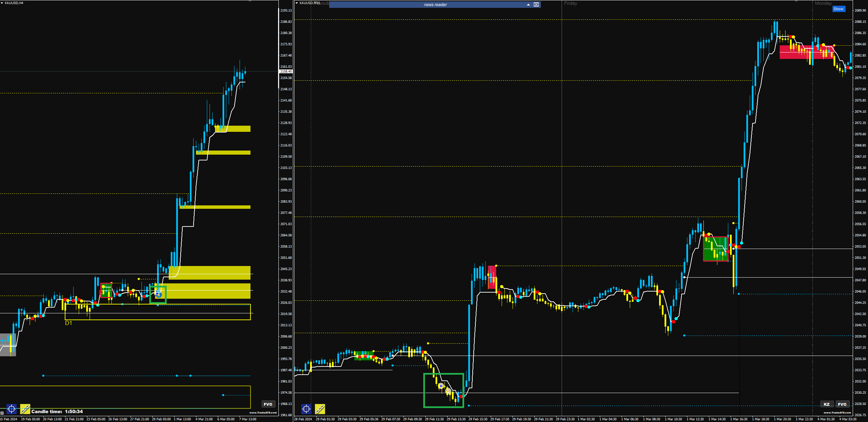Click blue circled marker inside H4 green box
The height and width of the screenshot is (422, 868).
click(158, 295)
